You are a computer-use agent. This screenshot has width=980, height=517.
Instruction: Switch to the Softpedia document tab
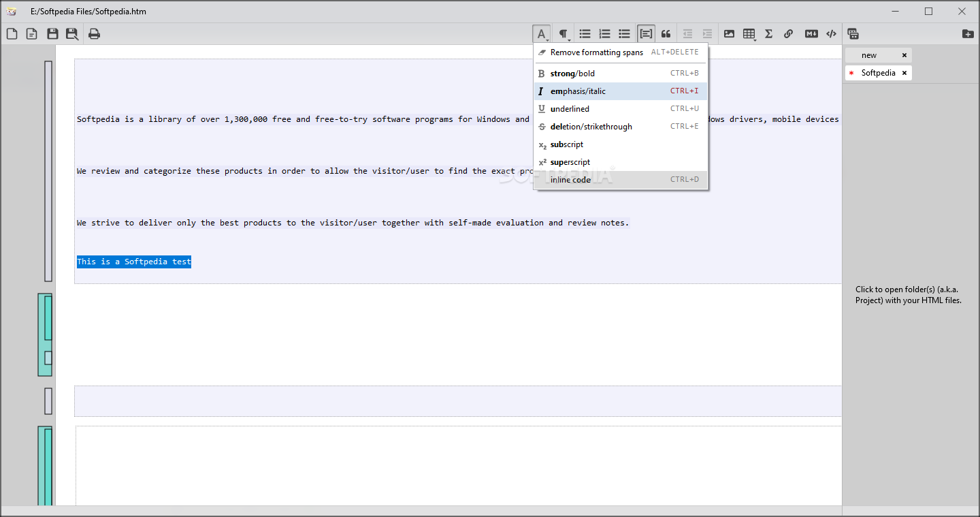878,73
